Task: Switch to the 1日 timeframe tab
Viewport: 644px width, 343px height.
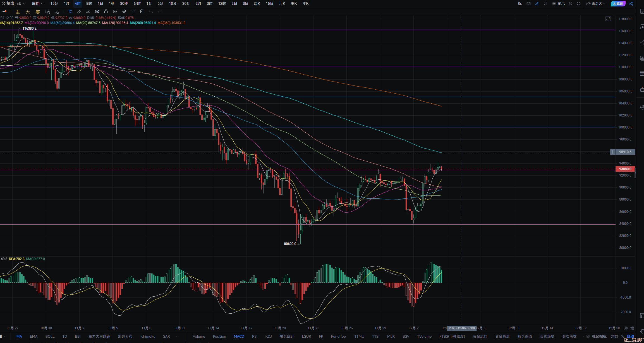Action: (x=100, y=4)
